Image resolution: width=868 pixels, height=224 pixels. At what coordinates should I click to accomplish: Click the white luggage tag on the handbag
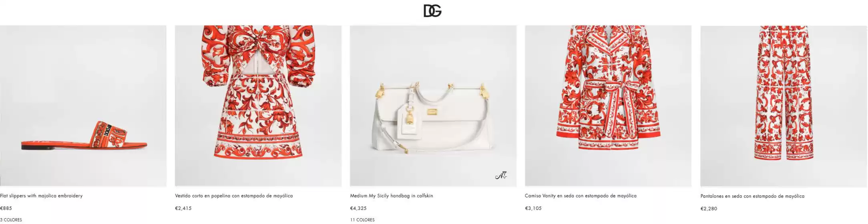click(x=409, y=124)
